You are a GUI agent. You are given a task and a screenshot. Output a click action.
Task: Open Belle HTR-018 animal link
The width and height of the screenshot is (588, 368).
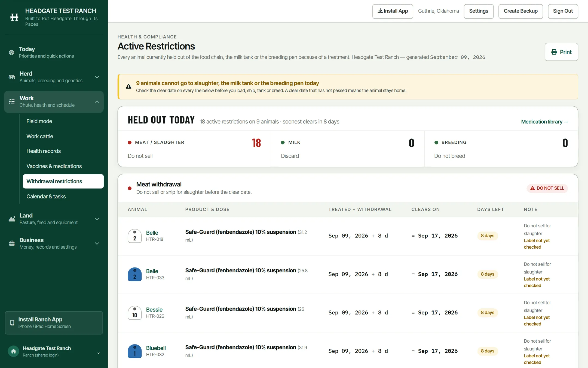point(152,233)
